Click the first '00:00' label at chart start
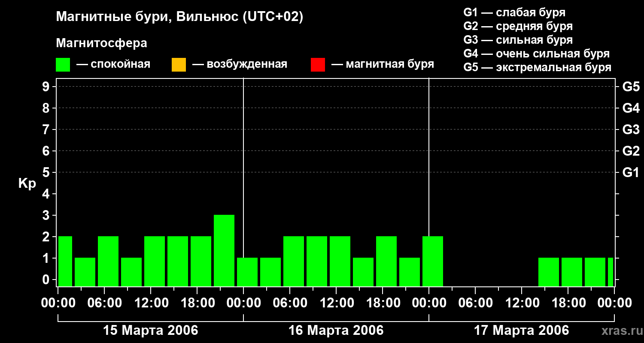644x343 pixels. point(58,303)
